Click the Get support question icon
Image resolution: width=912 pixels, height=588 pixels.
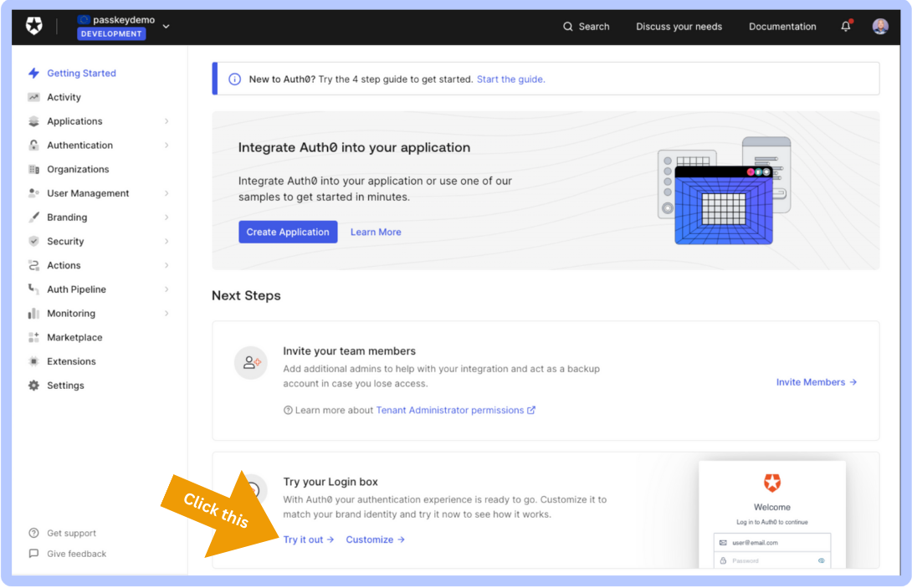tap(33, 534)
